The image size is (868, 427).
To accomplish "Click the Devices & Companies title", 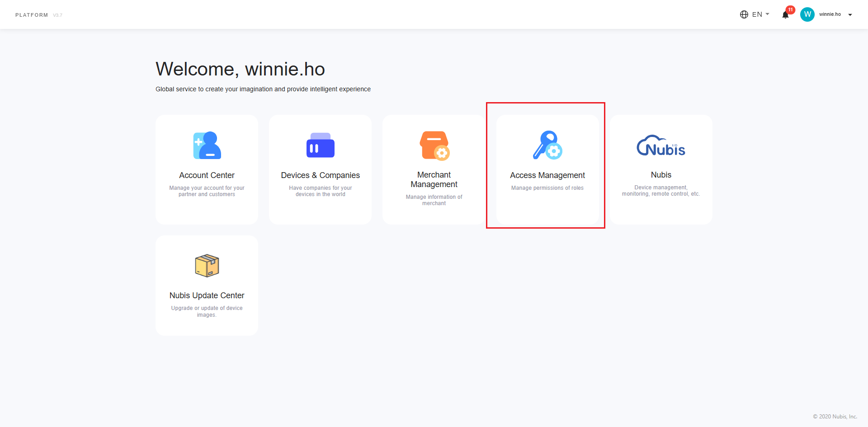I will (x=321, y=175).
